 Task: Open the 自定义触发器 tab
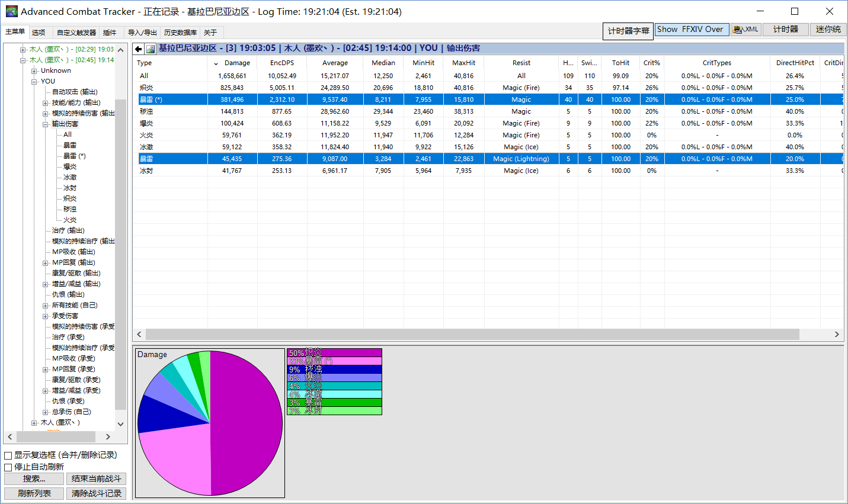click(76, 33)
